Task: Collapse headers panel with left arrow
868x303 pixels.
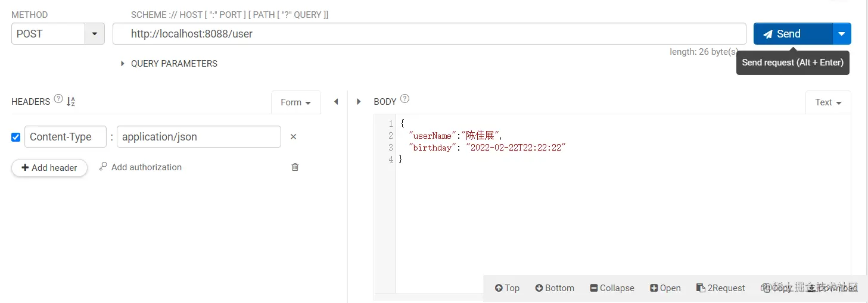Action: [336, 102]
